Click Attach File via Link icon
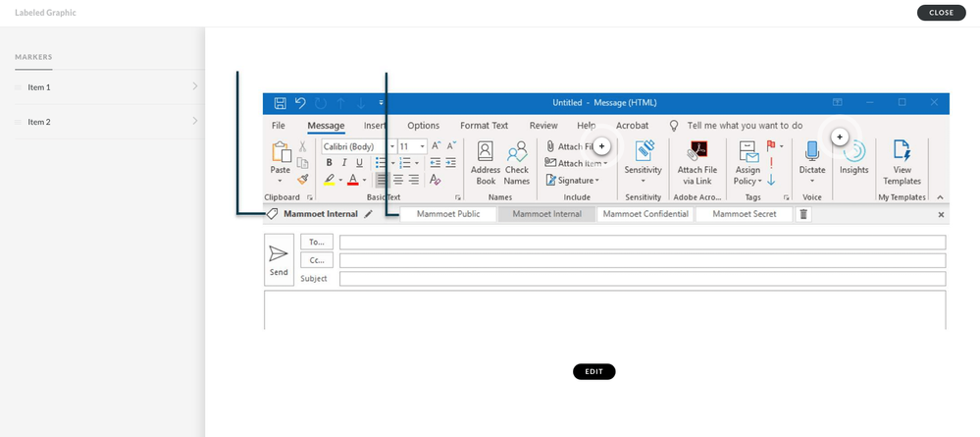Screen dimensions: 980x437 tap(697, 153)
